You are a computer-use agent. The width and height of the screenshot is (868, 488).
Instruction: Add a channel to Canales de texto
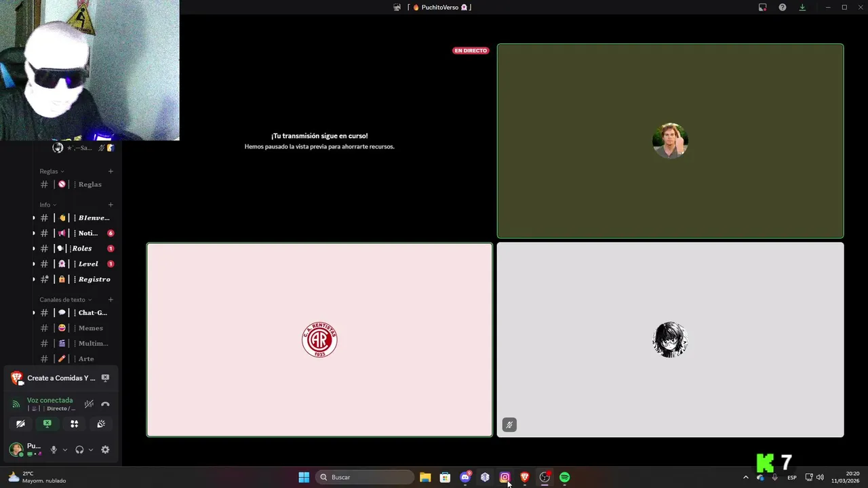click(x=111, y=300)
